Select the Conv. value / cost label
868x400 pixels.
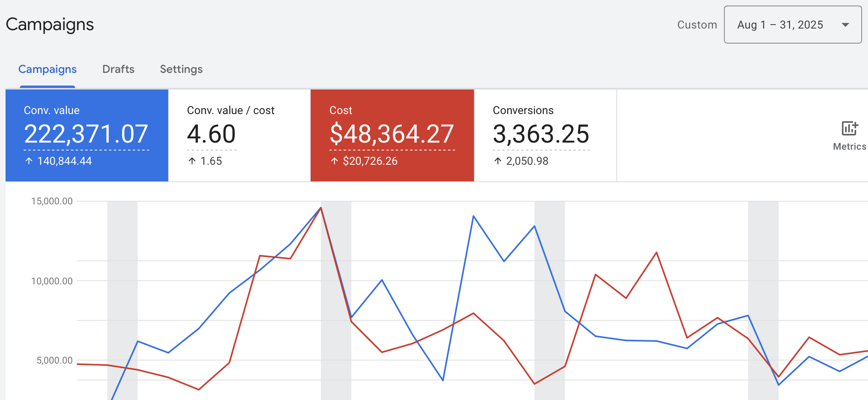coord(231,110)
